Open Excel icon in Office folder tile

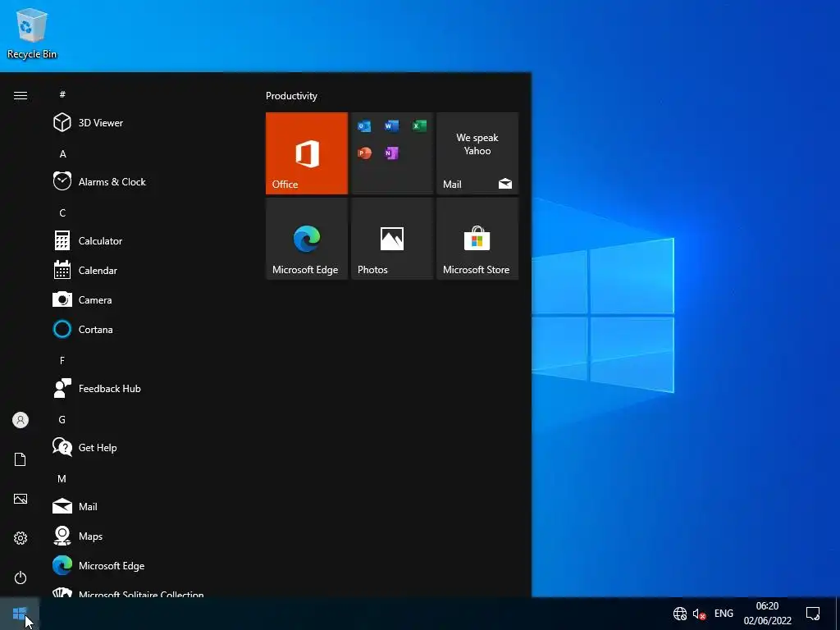pos(419,126)
